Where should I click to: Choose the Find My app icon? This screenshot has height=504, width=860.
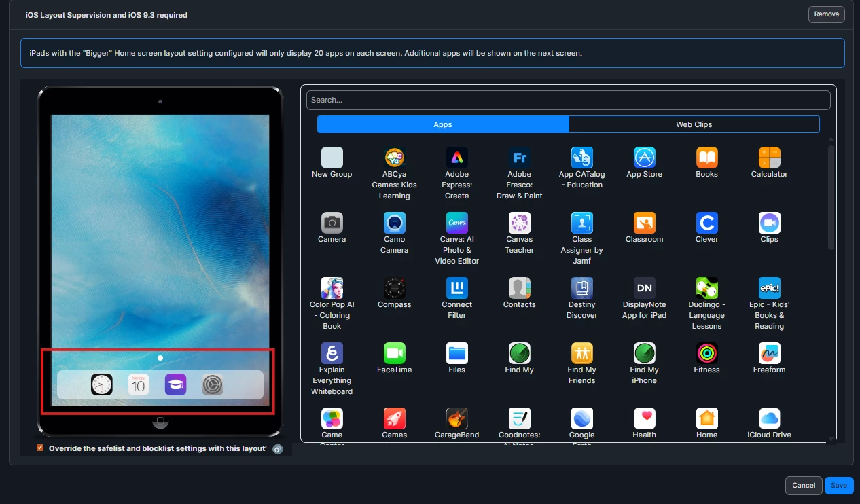[519, 353]
